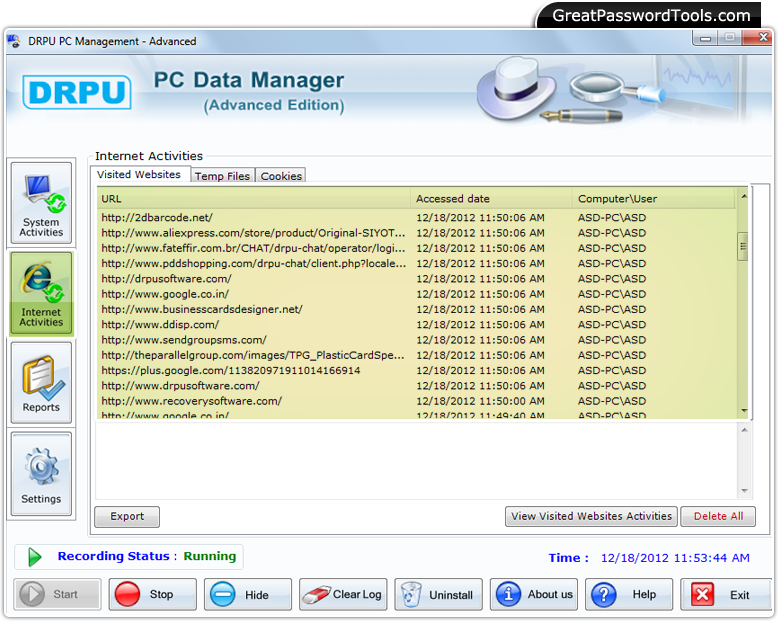Click the title bar application icon
The width and height of the screenshot is (778, 621).
tap(14, 41)
